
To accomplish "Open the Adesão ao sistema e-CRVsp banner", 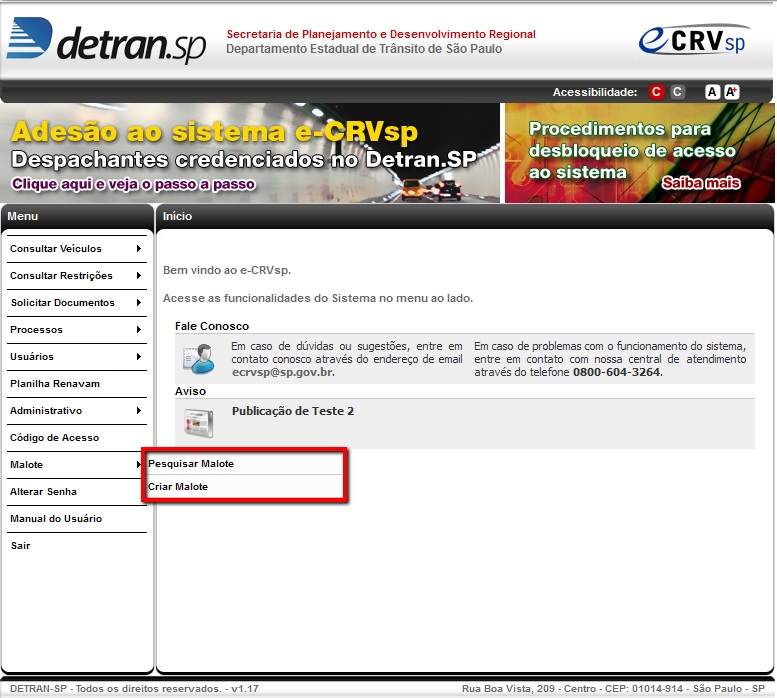I will pos(250,153).
